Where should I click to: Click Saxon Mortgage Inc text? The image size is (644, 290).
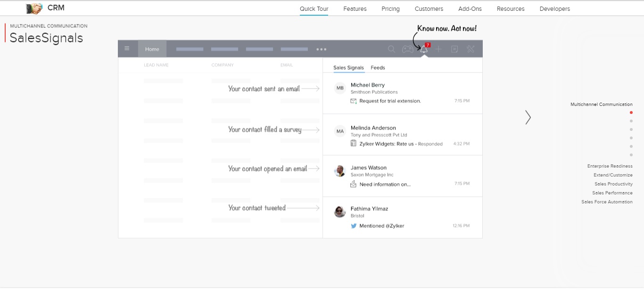pyautogui.click(x=372, y=175)
